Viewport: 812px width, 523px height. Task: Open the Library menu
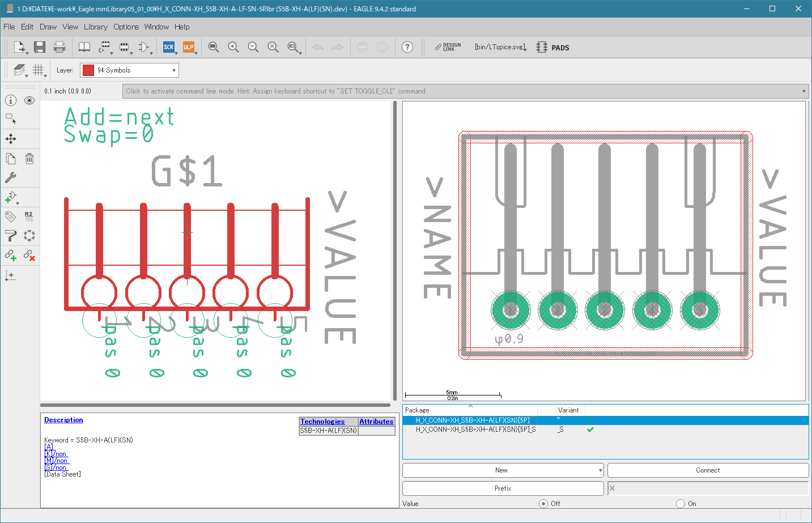[x=95, y=27]
